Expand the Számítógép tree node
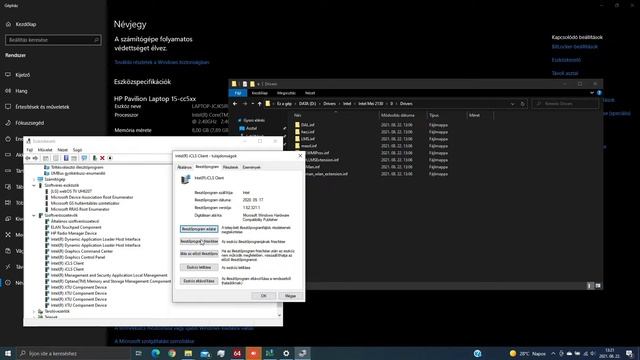Viewport: 640px width, 360px height. [x=34, y=179]
